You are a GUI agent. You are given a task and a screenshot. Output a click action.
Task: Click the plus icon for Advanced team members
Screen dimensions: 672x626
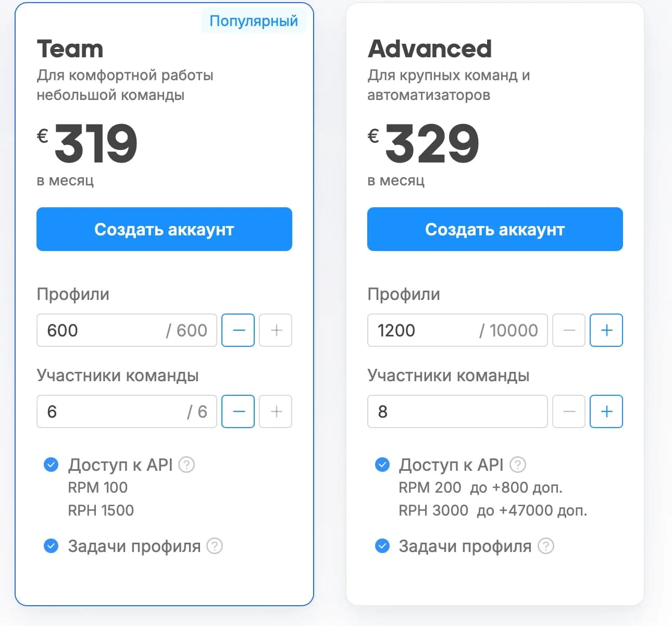point(606,411)
